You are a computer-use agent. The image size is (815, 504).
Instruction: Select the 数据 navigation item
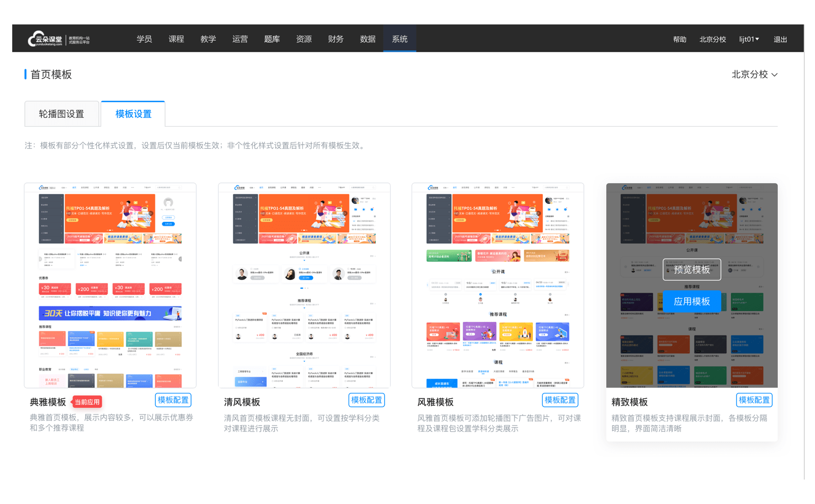point(368,39)
